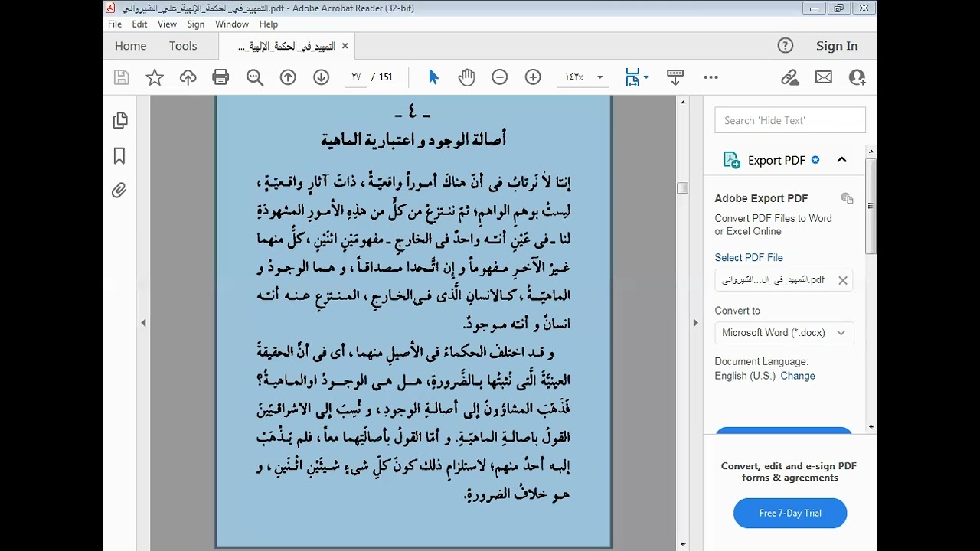Click Free 7-Day Trial button
980x551 pixels.
point(790,514)
